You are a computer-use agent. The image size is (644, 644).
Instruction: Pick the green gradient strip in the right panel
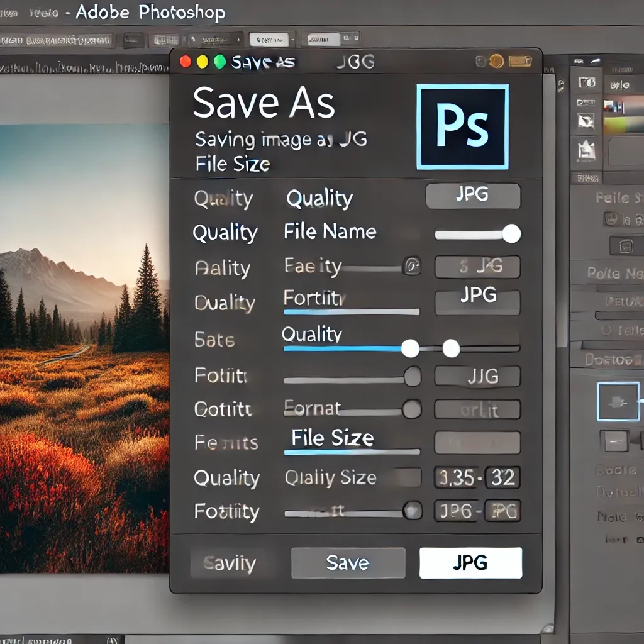pos(624,125)
